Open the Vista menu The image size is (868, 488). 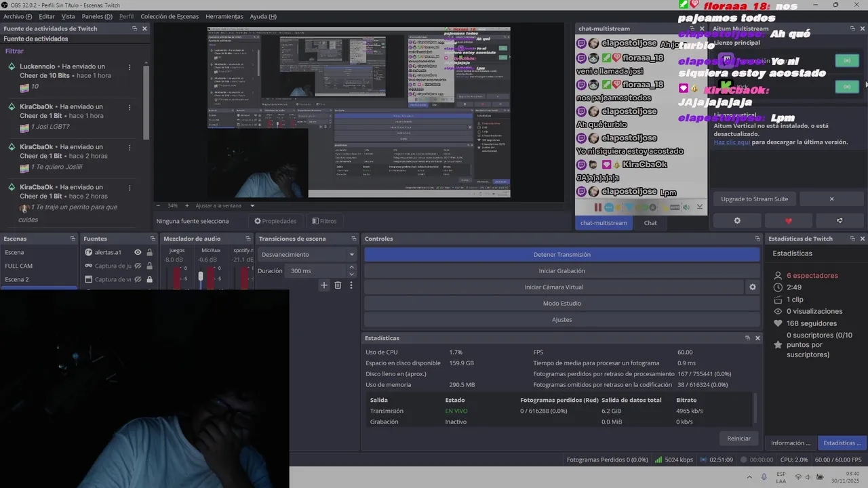click(x=68, y=16)
